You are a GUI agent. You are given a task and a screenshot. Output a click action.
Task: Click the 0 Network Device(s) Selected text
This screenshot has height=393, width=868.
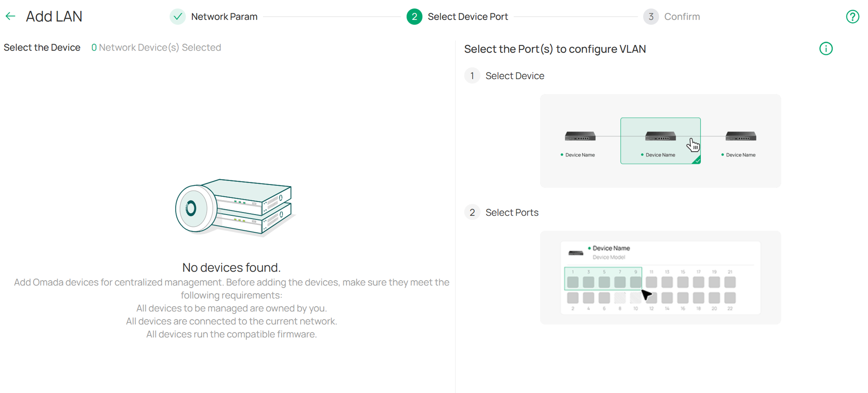point(156,48)
